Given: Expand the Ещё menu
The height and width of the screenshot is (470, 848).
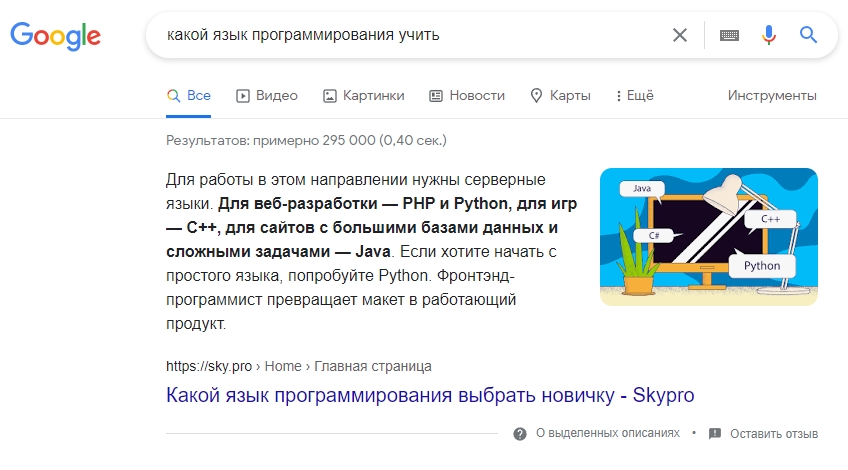Looking at the screenshot, I should coord(635,96).
